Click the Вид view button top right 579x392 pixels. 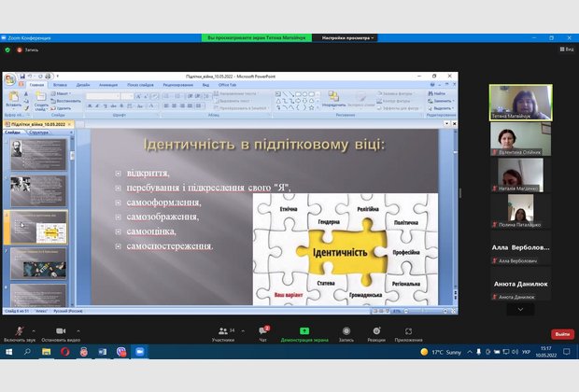tap(566, 49)
